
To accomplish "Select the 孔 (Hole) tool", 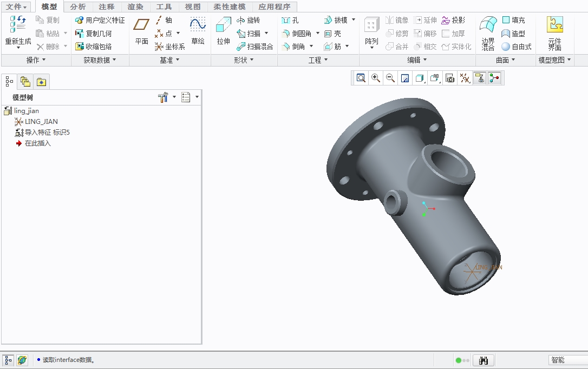I will coord(290,20).
